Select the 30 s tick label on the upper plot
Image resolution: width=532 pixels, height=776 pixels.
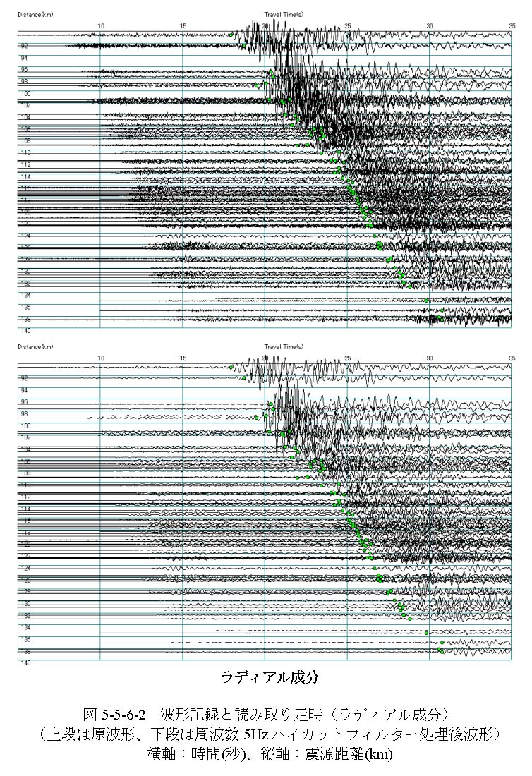tap(430, 25)
